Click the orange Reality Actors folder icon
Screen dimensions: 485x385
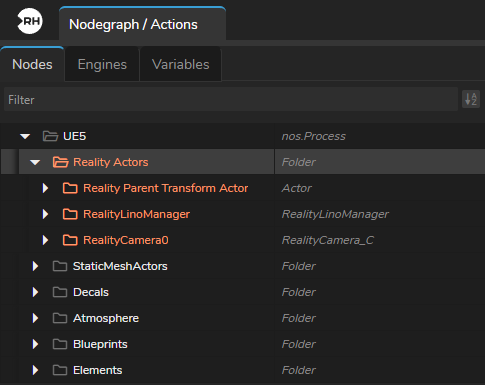(x=60, y=162)
